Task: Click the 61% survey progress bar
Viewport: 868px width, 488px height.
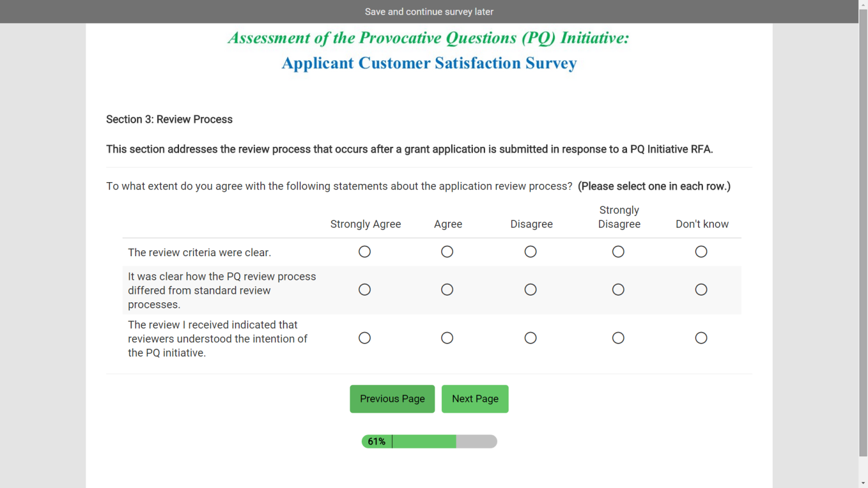Action: pyautogui.click(x=429, y=441)
